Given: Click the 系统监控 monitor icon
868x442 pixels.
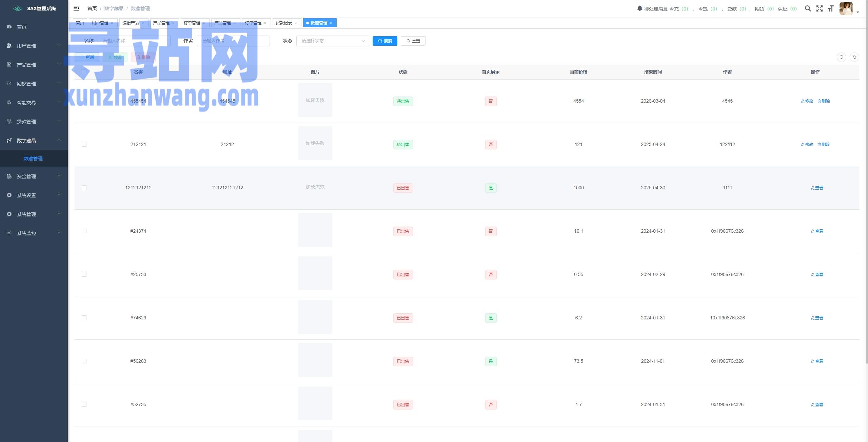Looking at the screenshot, I should 9,233.
